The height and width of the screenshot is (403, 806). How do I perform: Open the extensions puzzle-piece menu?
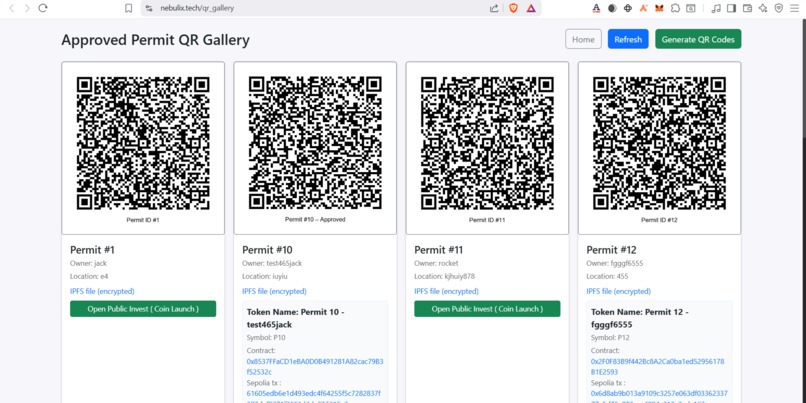(675, 8)
